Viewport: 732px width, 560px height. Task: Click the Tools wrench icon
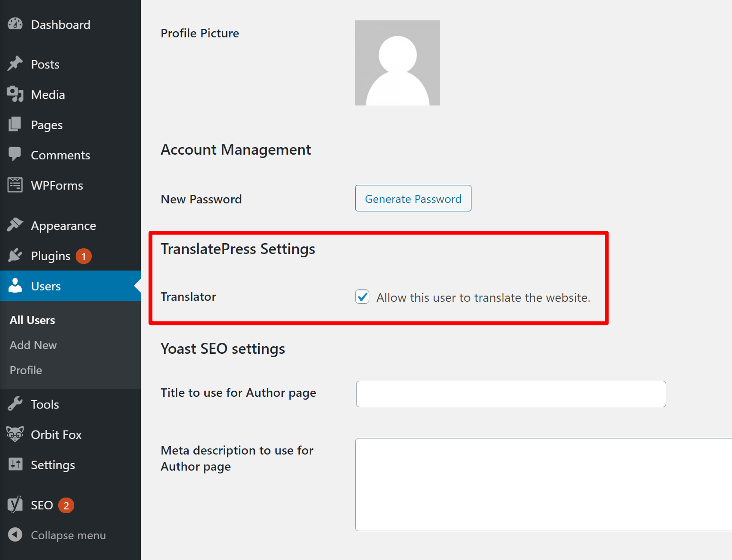16,404
